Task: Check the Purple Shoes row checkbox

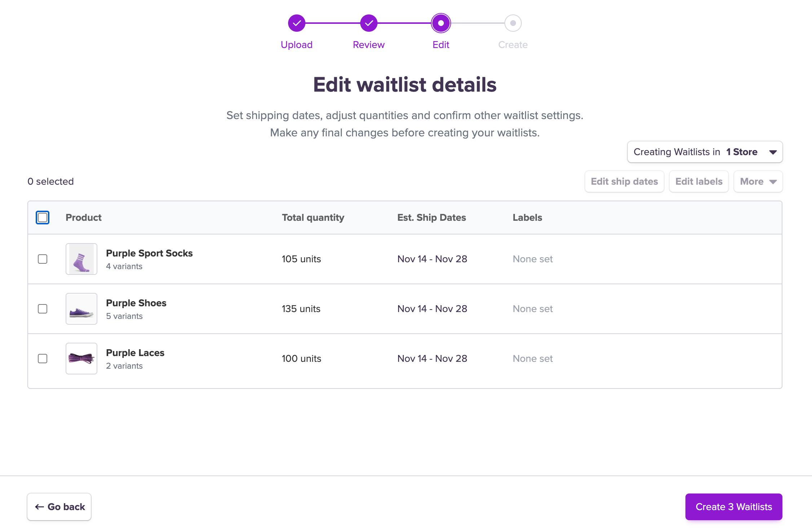Action: [43, 309]
